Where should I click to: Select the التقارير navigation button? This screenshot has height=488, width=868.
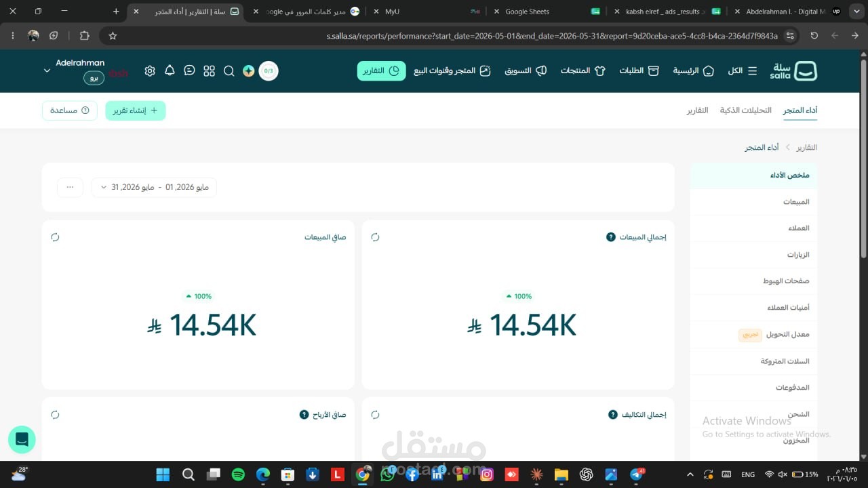pyautogui.click(x=381, y=70)
